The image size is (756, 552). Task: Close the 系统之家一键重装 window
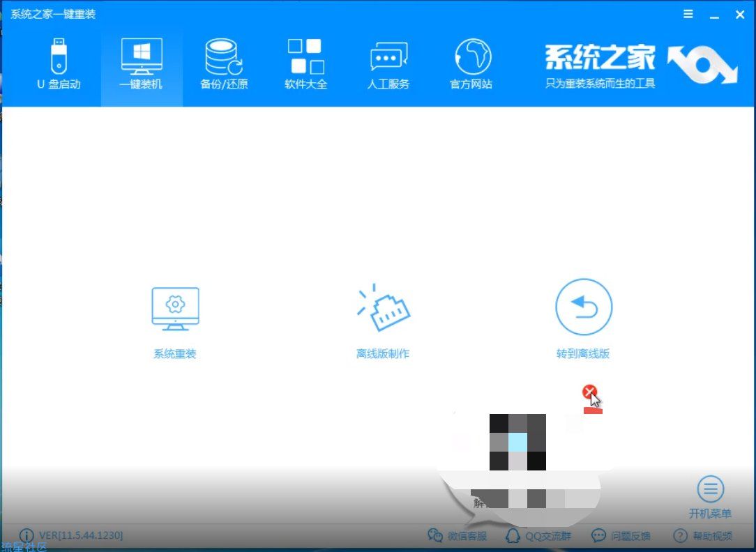pos(740,15)
